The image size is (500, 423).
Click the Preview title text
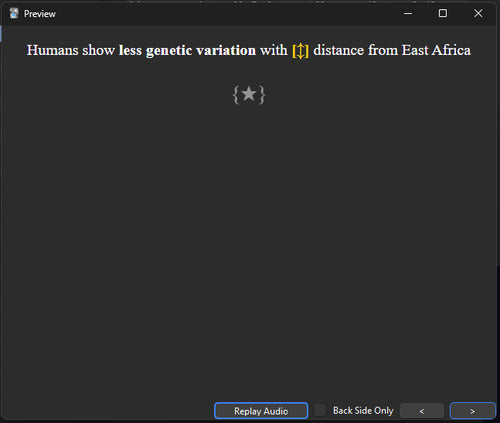coord(40,14)
